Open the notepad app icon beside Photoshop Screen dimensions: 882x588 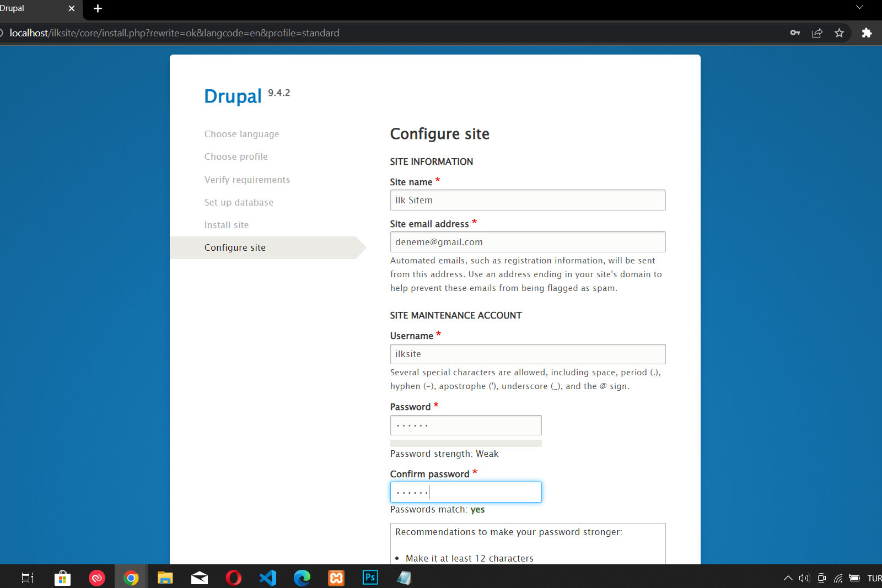tap(405, 578)
